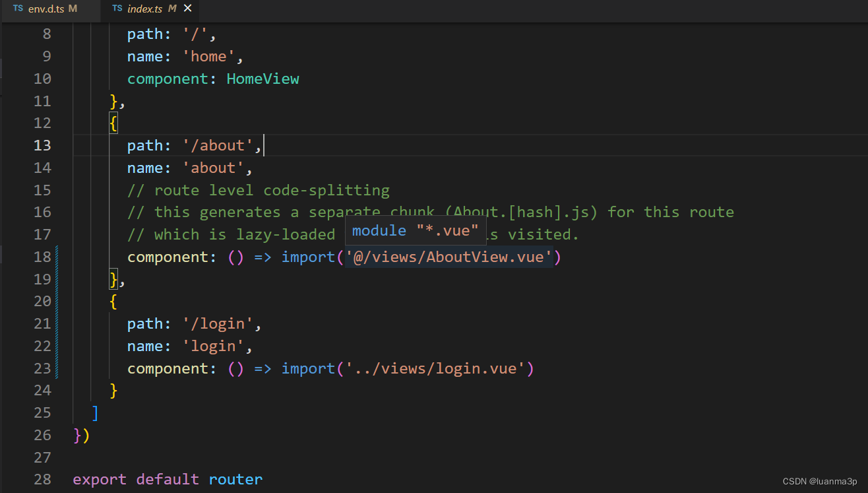Click the comment on line 16 about separate chunk

coord(431,212)
